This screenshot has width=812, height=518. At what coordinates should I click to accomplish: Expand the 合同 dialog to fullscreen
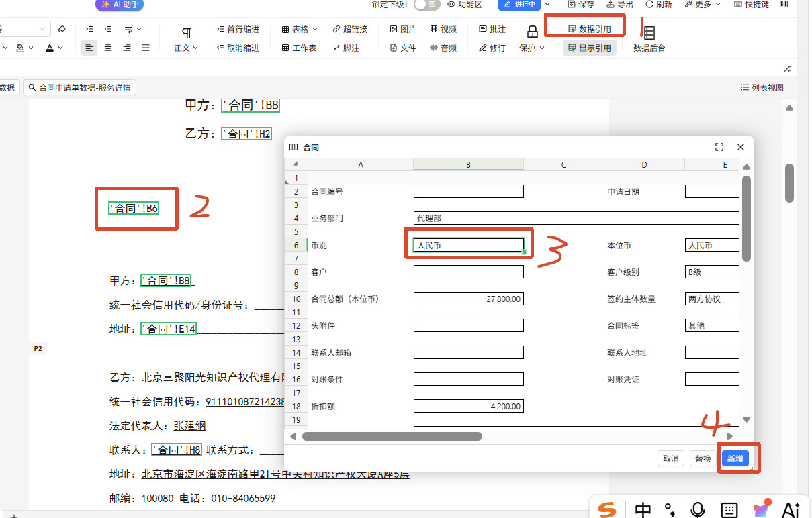[719, 147]
